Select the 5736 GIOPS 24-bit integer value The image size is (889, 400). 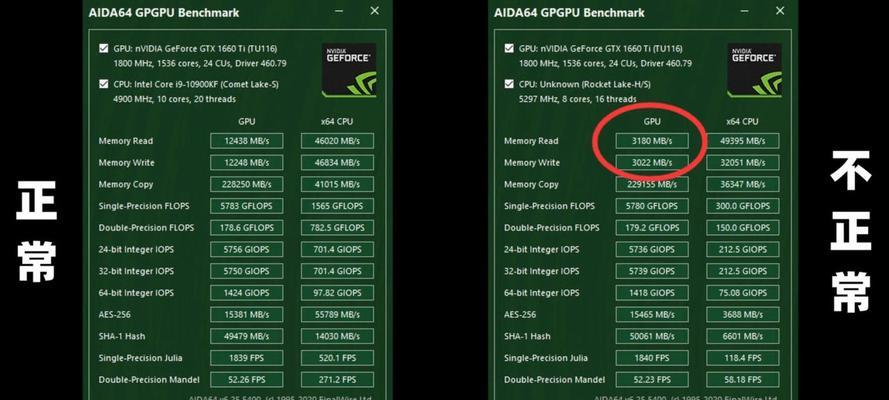[652, 249]
